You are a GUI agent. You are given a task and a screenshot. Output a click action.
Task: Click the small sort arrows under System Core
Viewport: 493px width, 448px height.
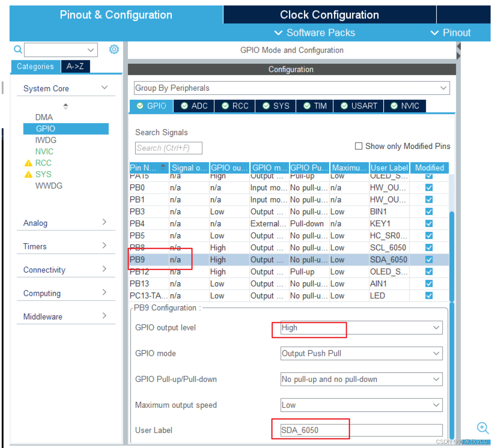(65, 107)
